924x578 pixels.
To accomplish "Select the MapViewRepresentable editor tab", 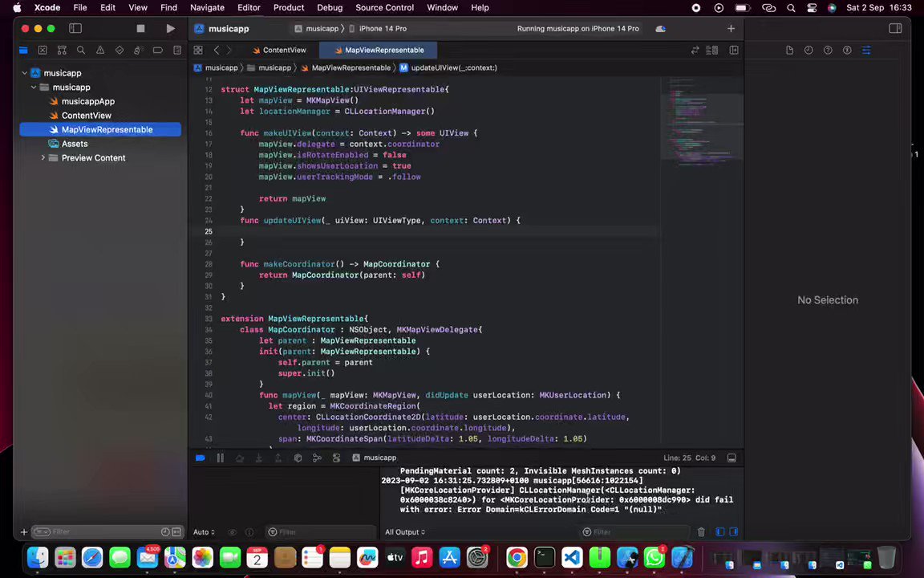I will [379, 50].
